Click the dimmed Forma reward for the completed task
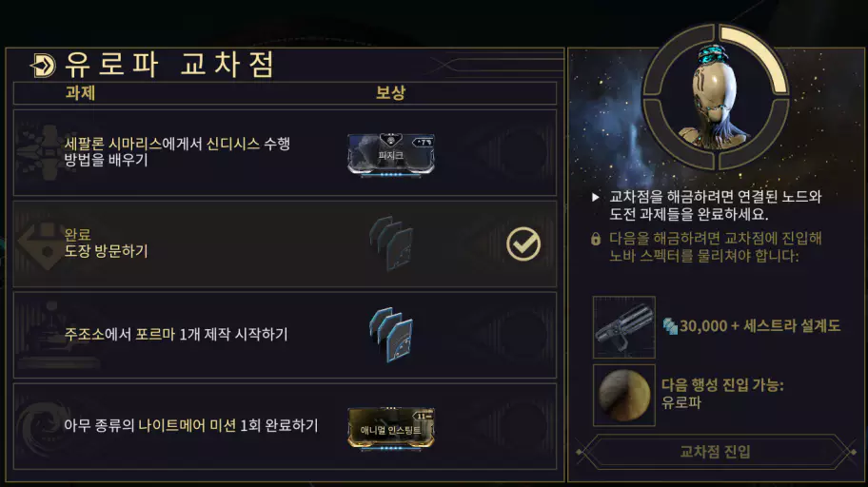The width and height of the screenshot is (868, 487). click(391, 243)
